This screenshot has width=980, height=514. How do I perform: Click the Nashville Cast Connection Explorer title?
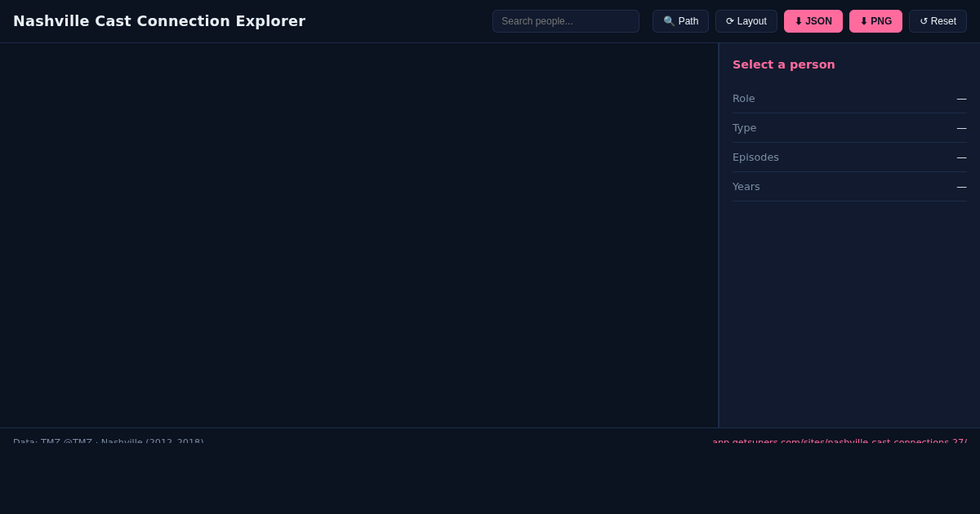(x=159, y=21)
